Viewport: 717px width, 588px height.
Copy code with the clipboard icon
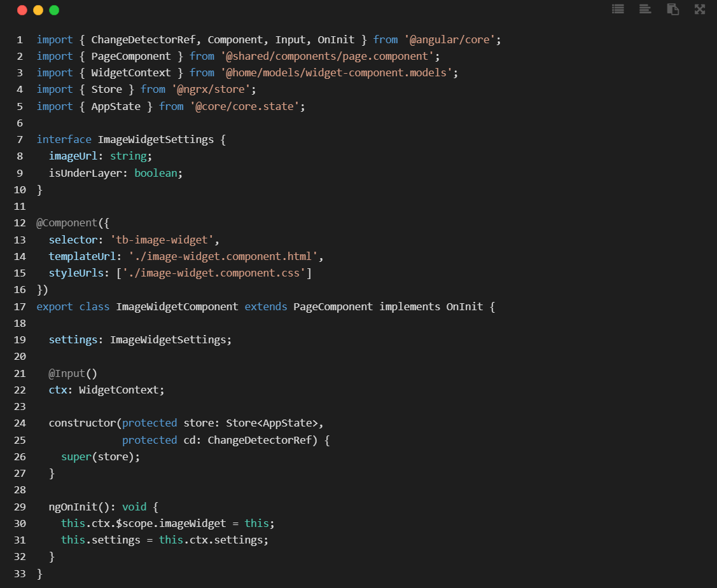(x=672, y=9)
